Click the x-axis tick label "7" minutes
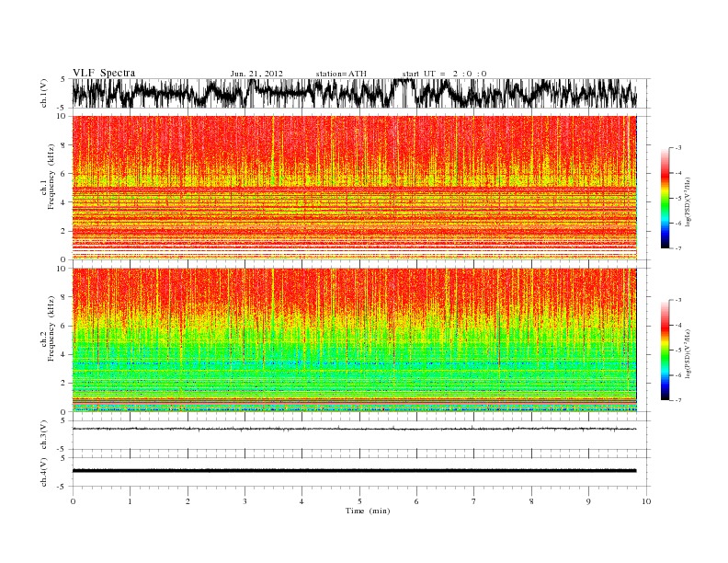Image resolution: width=728 pixels, height=563 pixels. tap(474, 501)
